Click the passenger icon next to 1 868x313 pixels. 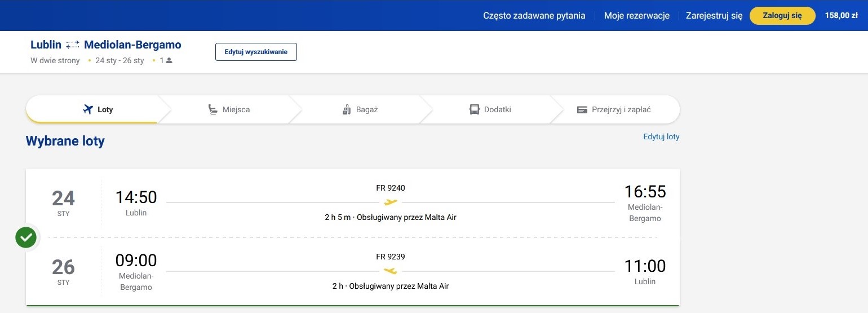169,60
